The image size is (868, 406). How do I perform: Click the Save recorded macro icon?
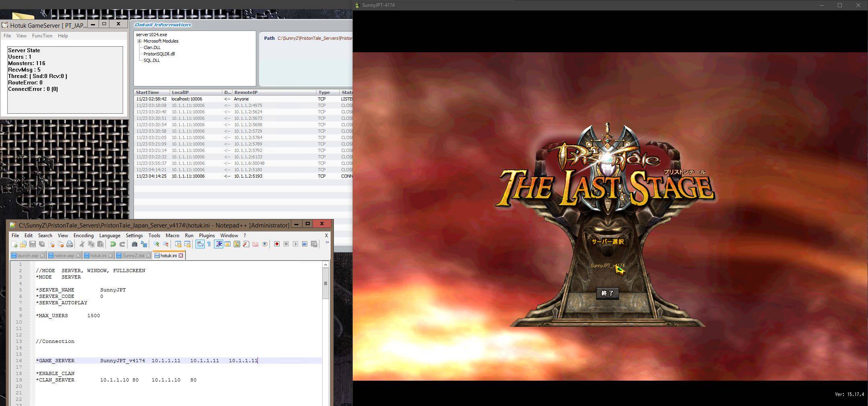(x=314, y=244)
